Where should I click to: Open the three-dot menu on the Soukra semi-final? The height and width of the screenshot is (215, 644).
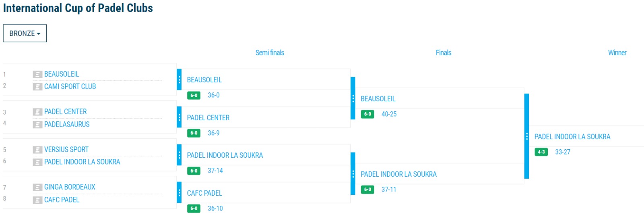[x=353, y=174]
